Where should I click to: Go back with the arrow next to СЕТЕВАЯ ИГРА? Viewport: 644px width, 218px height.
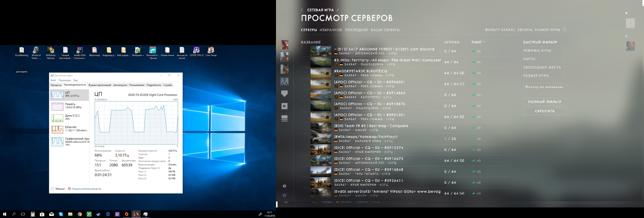point(302,10)
